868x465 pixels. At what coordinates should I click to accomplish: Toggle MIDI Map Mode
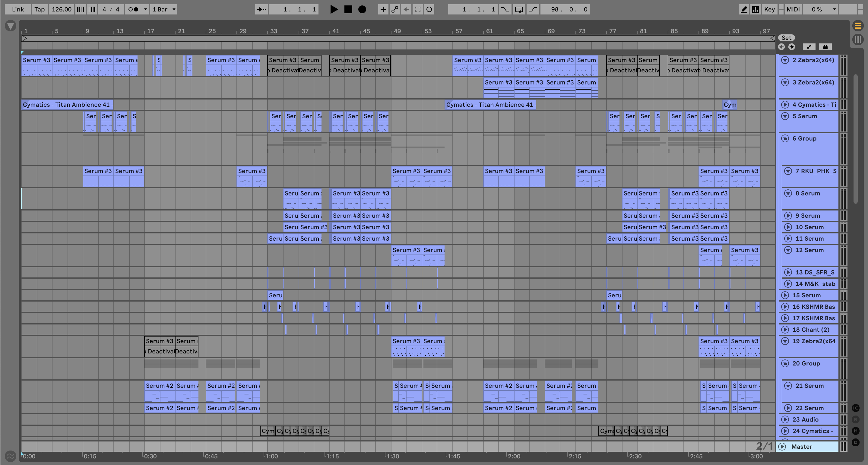[793, 9]
